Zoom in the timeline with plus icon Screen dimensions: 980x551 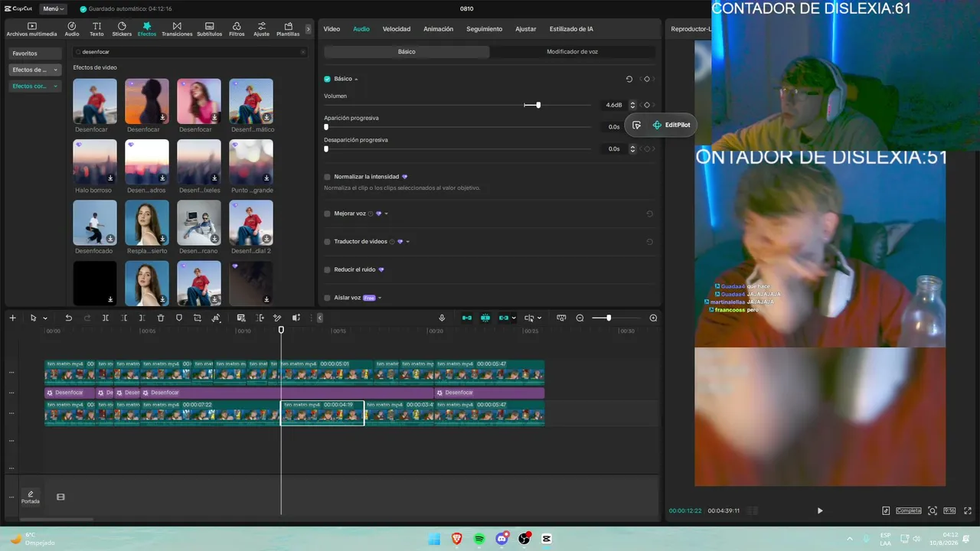coord(653,318)
